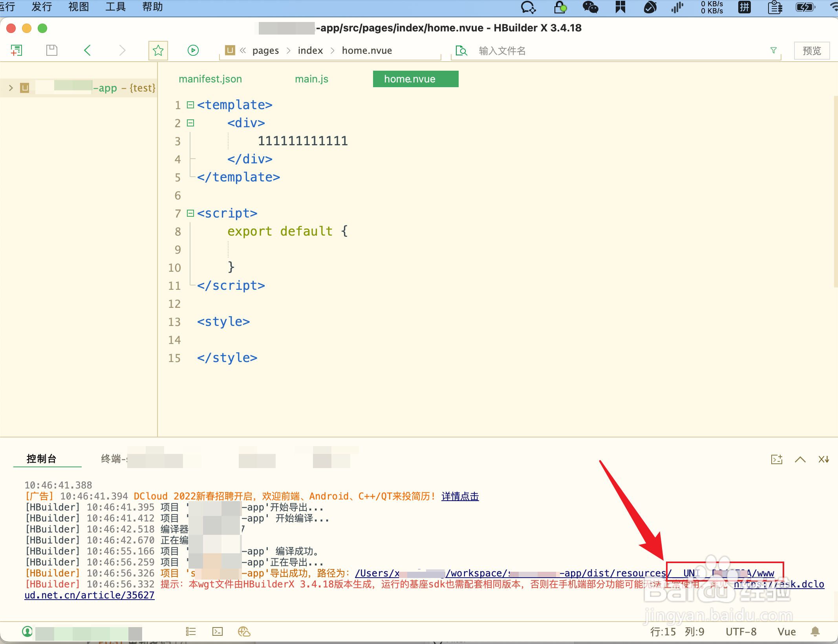Click the 预览 preview button

[812, 51]
